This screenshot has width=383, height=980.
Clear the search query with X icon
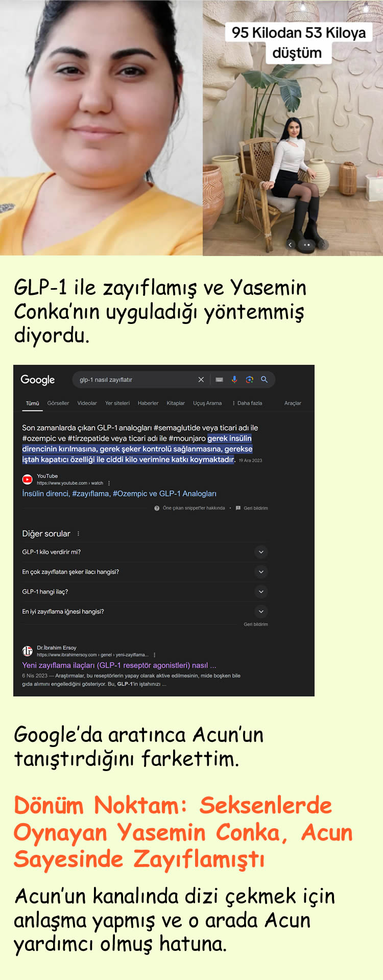[201, 380]
